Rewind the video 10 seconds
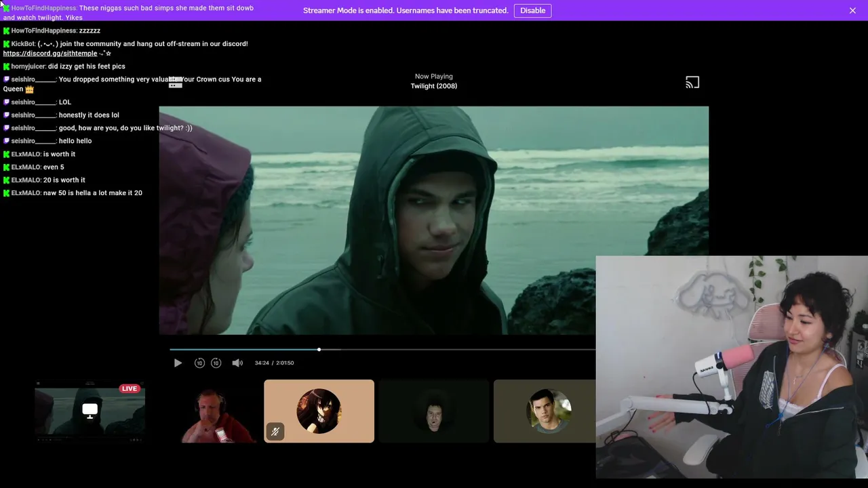 [x=199, y=363]
